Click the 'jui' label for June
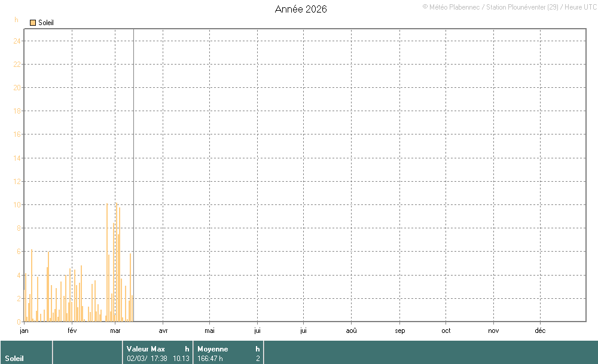The height and width of the screenshot is (364, 598). click(257, 331)
